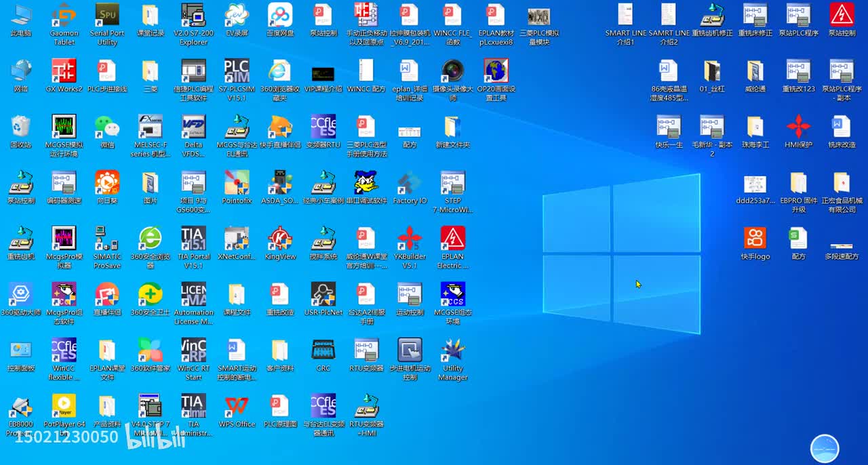The height and width of the screenshot is (465, 868).
Task: Click the KingView icon
Action: point(280,239)
